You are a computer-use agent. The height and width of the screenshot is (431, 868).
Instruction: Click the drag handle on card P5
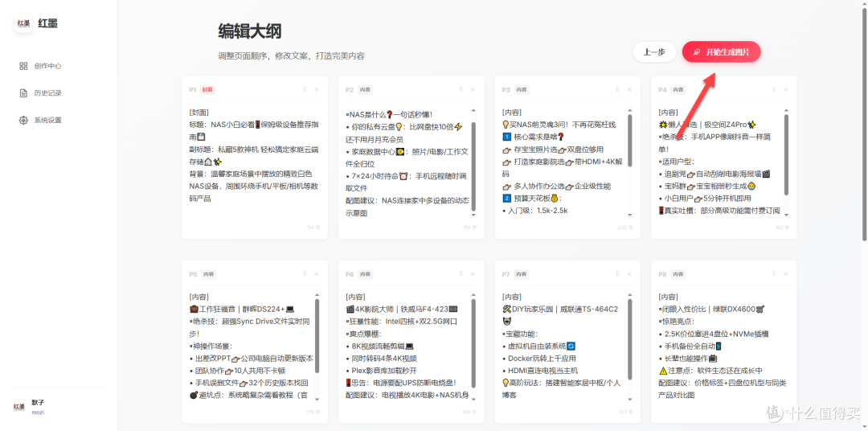click(305, 273)
